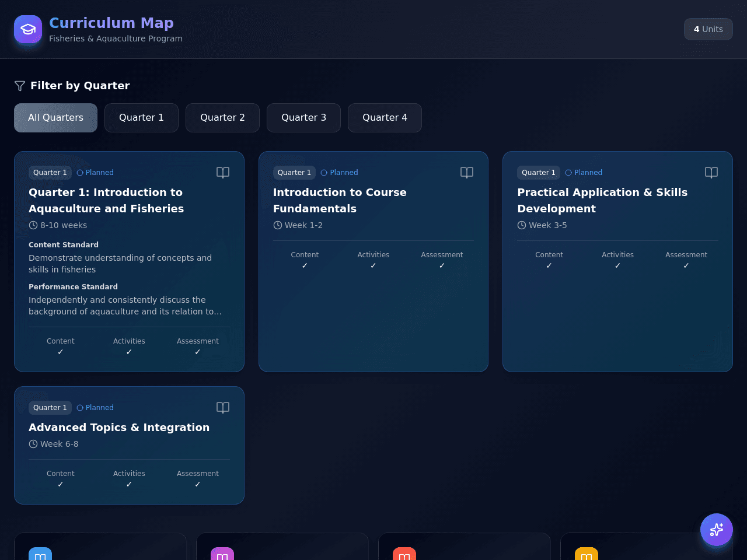The height and width of the screenshot is (560, 747).
Task: Open the book icon on Course Fundamentals card
Action: (467, 173)
